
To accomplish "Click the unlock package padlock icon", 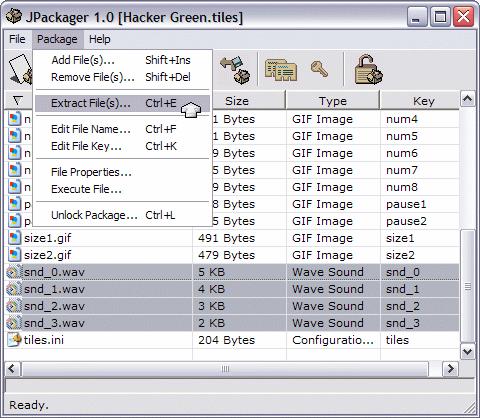I will 369,69.
